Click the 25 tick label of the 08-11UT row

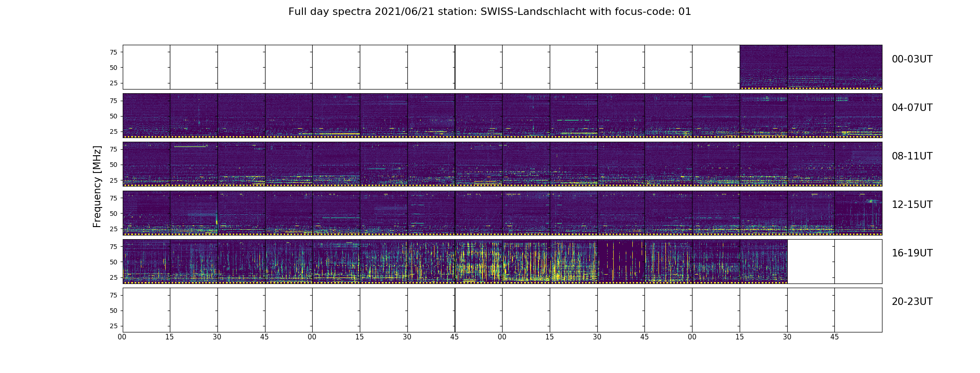coord(113,180)
